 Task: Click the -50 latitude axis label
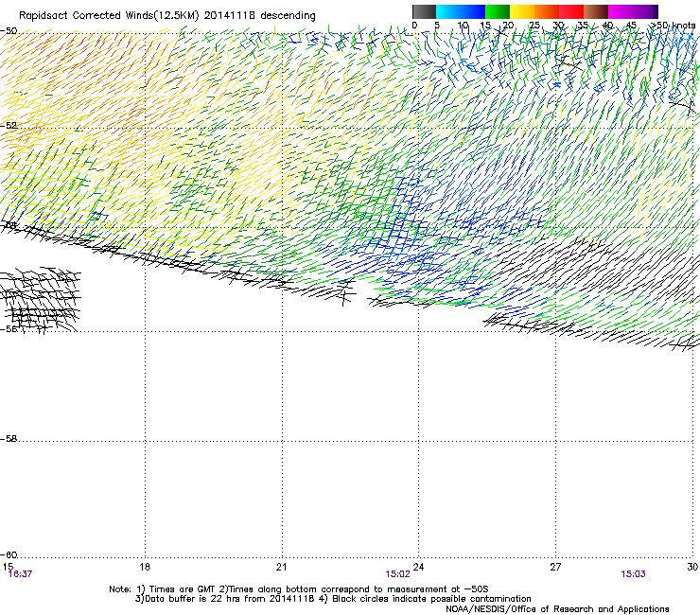pyautogui.click(x=9, y=31)
